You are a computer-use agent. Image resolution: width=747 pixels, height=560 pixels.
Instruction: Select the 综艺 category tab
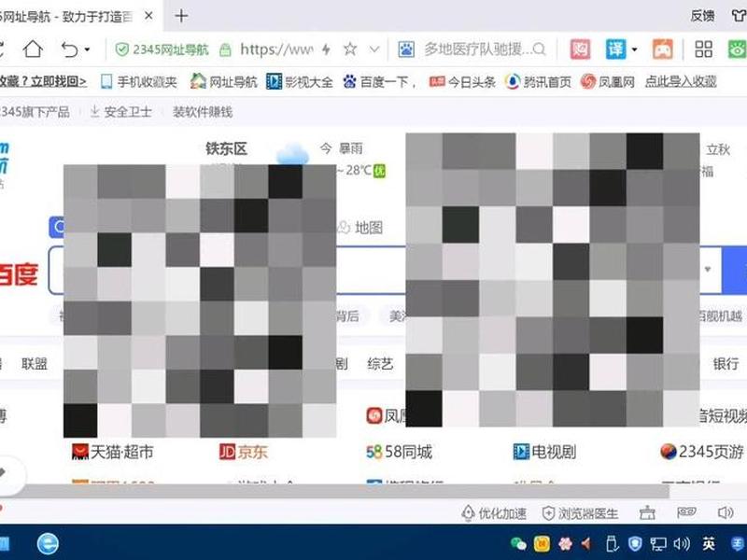tap(380, 364)
